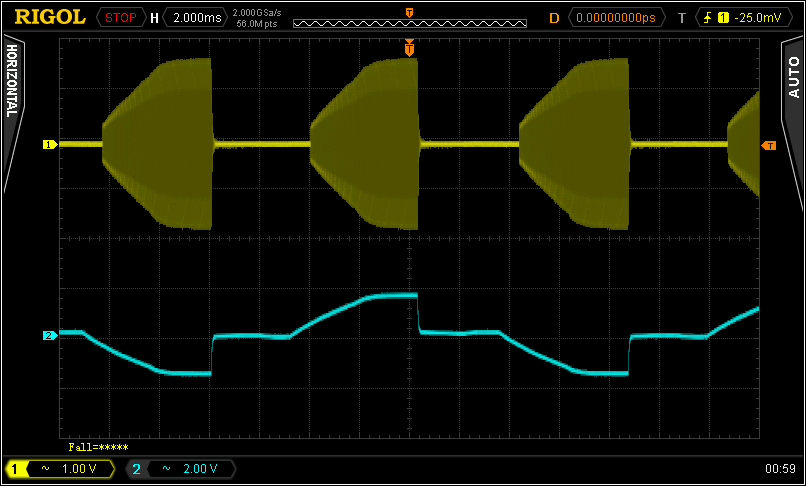Click the channel 2 AC coupling symbol
The image size is (806, 486).
point(167,469)
